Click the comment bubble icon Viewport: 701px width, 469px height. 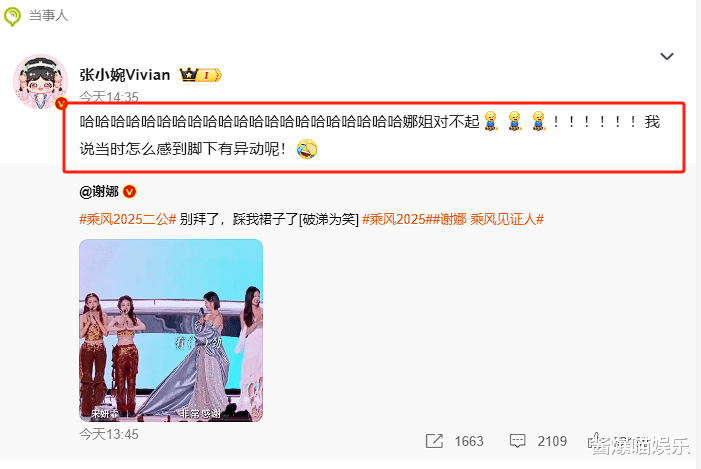517,441
